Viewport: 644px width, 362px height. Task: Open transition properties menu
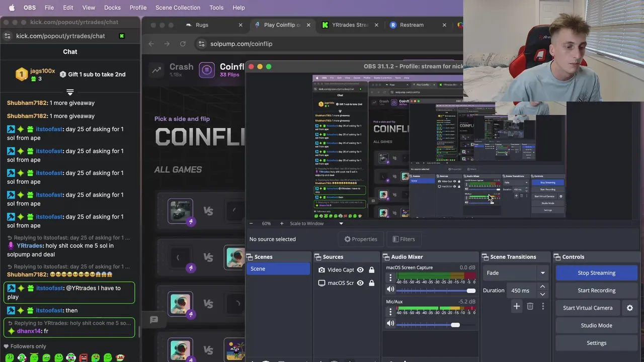point(543,306)
